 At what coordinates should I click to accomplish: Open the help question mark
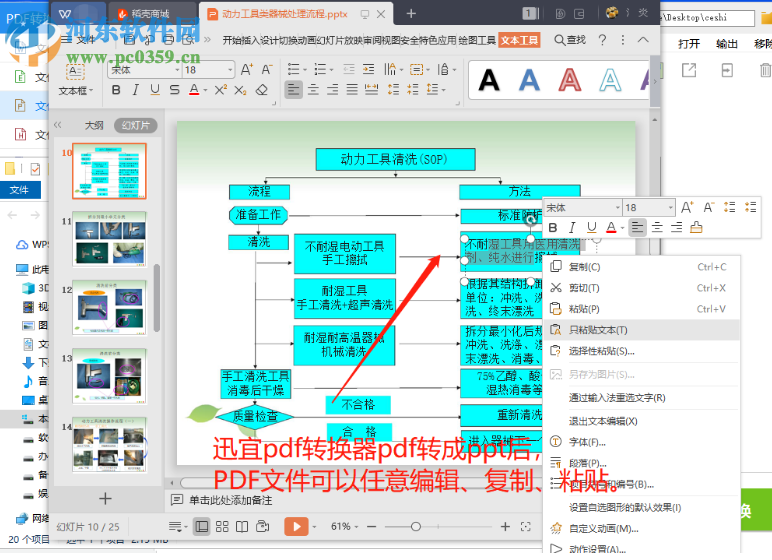tap(603, 40)
